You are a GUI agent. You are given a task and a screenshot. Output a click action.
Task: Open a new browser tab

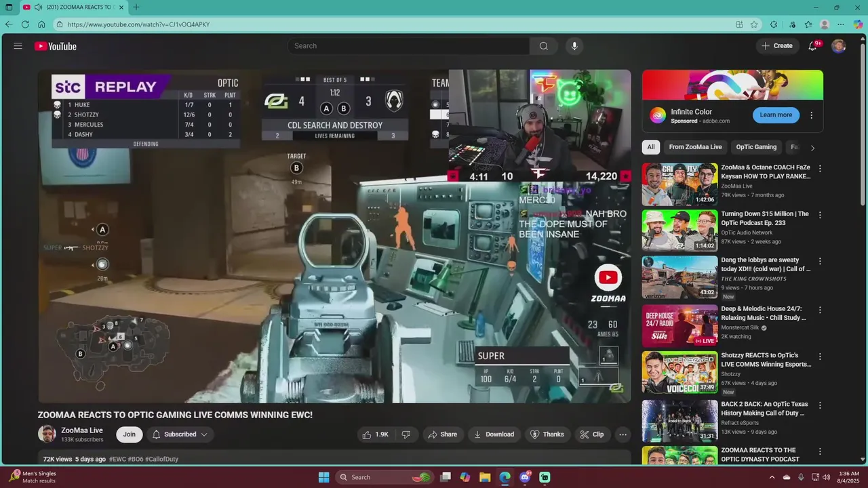coord(136,7)
